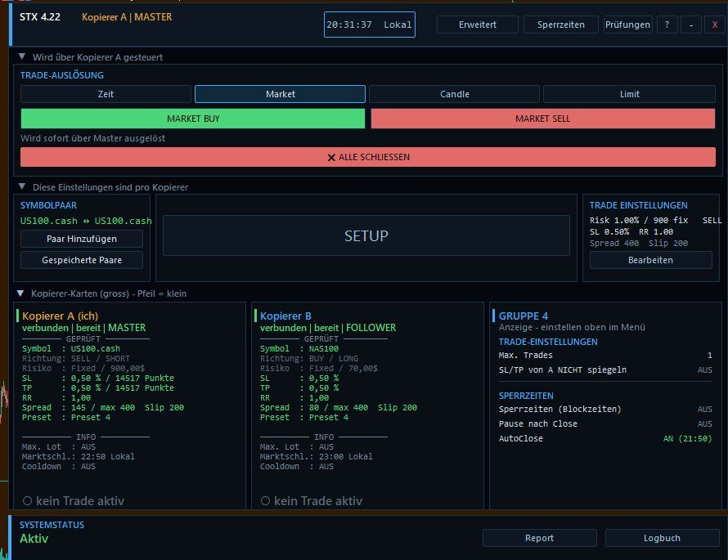
Task: Click 'Risk 1.00% / 900 fix' text
Action: click(638, 220)
